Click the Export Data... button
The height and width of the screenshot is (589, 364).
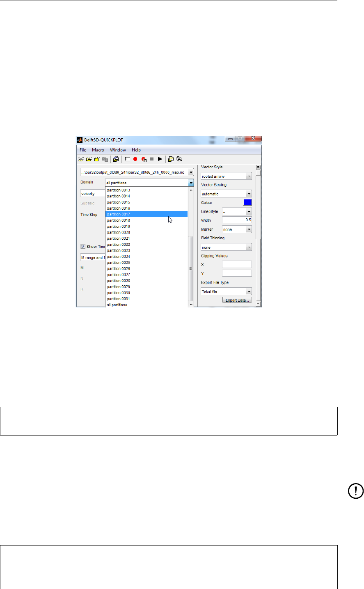pyautogui.click(x=237, y=300)
